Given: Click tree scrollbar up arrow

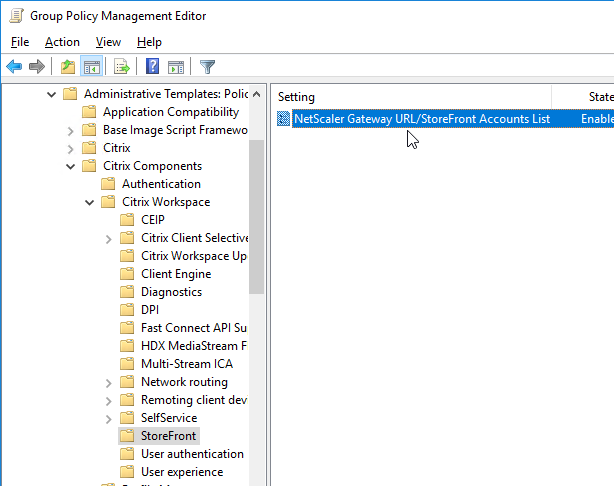Looking at the screenshot, I should click(x=256, y=94).
